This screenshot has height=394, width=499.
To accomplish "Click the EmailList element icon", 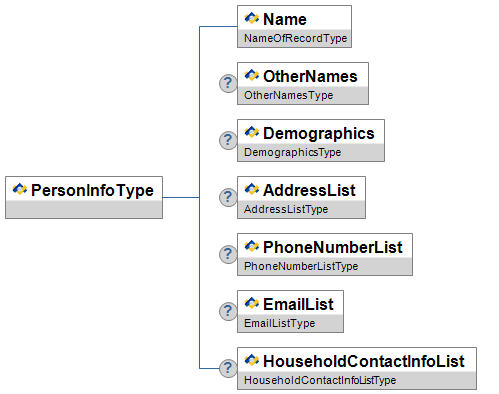I will point(251,303).
